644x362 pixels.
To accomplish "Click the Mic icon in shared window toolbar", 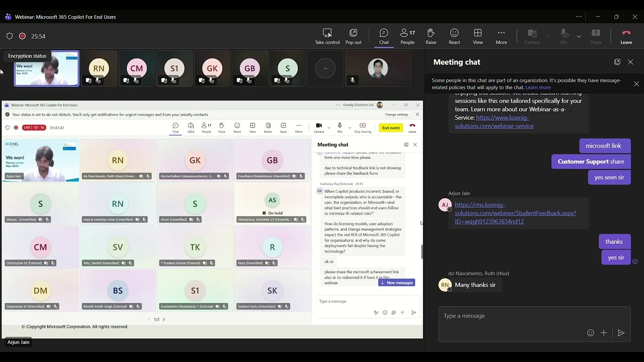I will (x=340, y=128).
